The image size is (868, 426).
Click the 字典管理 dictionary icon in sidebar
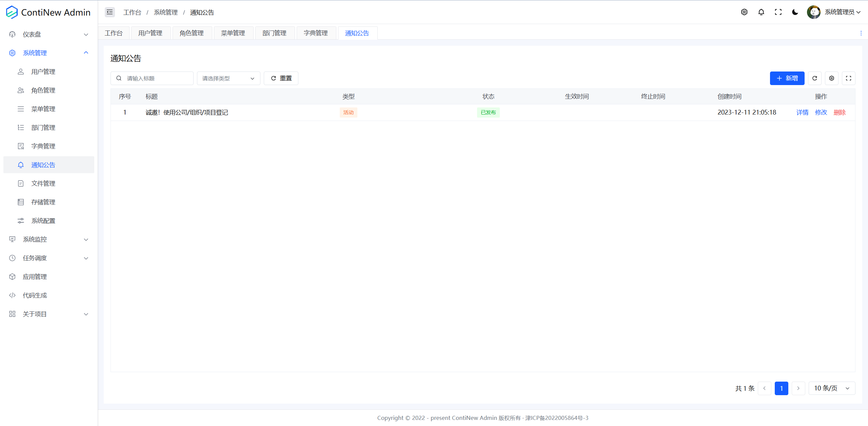[x=20, y=146]
